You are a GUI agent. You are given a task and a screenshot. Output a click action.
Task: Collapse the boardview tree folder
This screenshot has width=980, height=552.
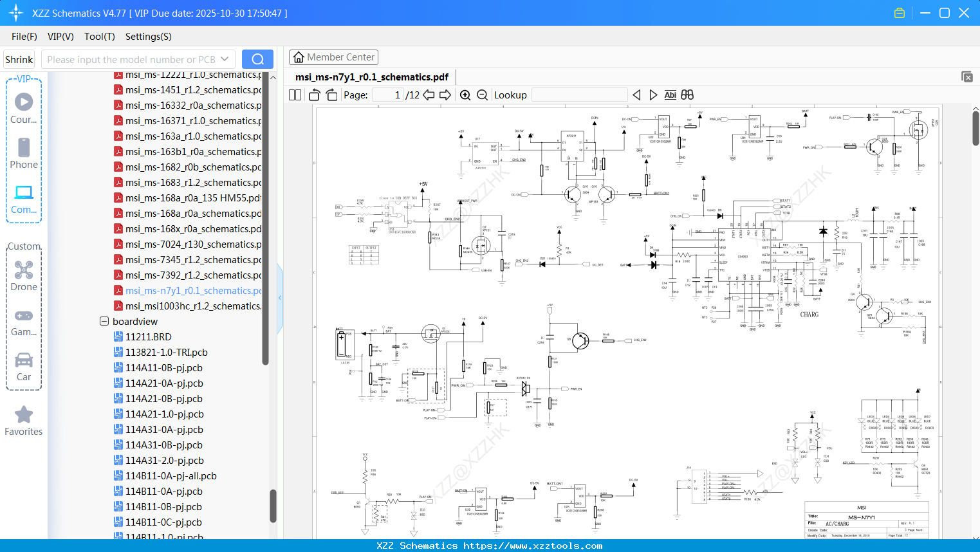coord(104,321)
